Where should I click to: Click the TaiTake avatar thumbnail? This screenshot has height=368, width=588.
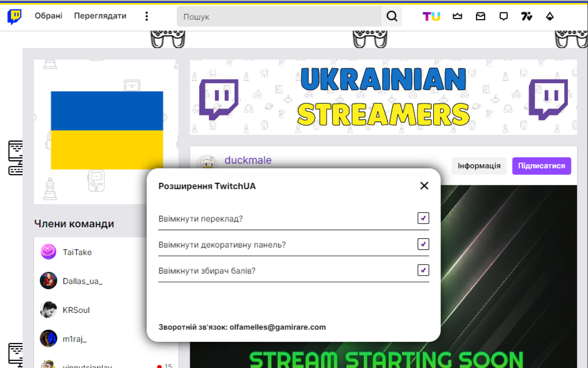[x=48, y=252]
